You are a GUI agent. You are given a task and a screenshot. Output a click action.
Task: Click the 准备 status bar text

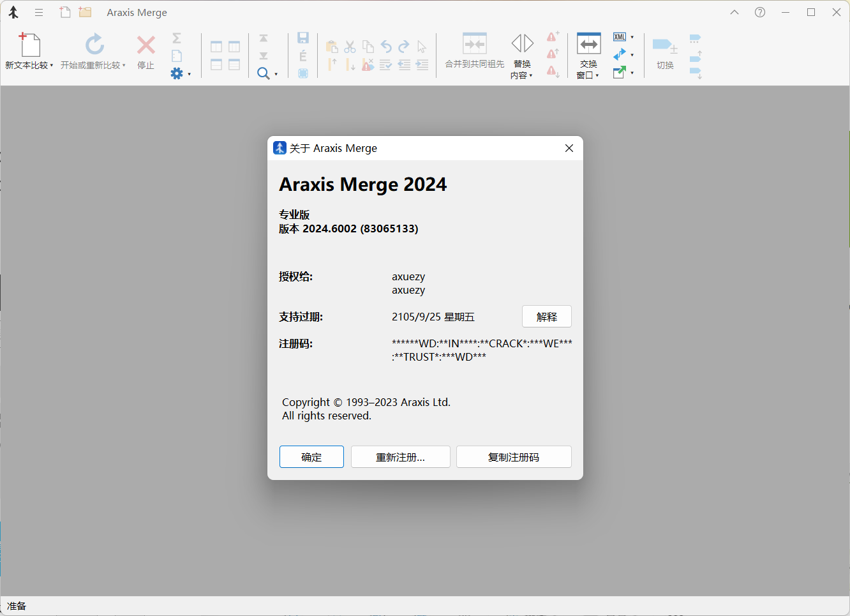(17, 606)
